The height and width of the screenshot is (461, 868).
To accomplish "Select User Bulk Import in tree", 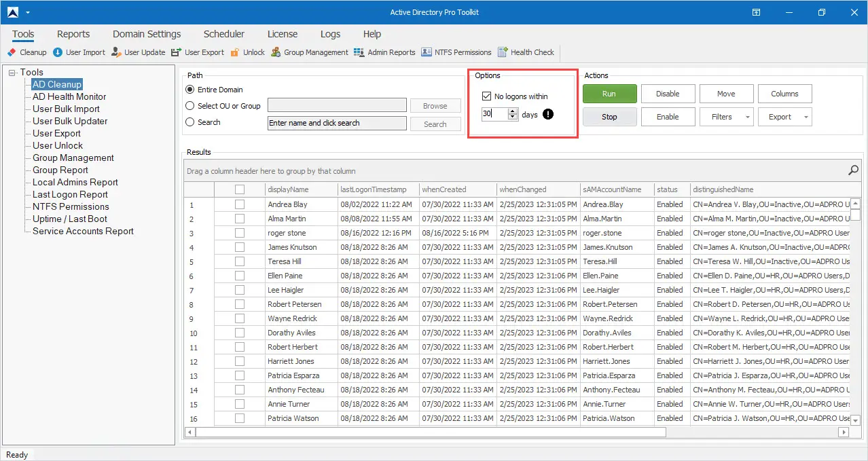I will pyautogui.click(x=66, y=109).
